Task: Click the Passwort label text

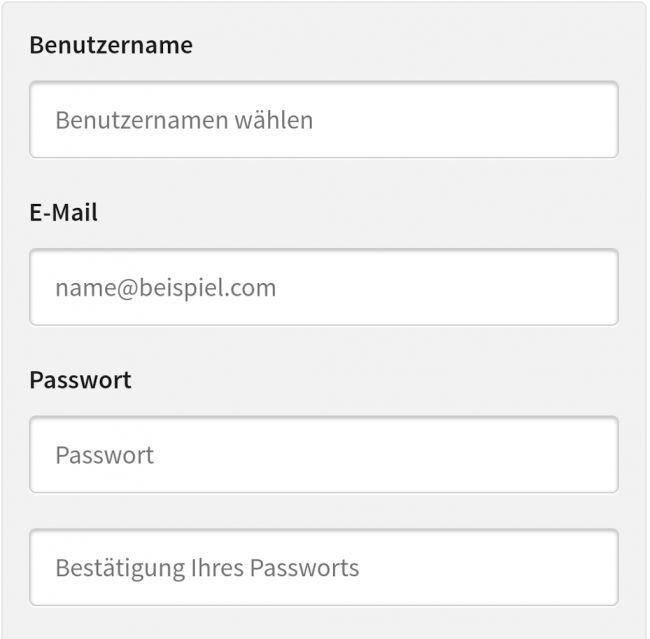Action: point(80,380)
